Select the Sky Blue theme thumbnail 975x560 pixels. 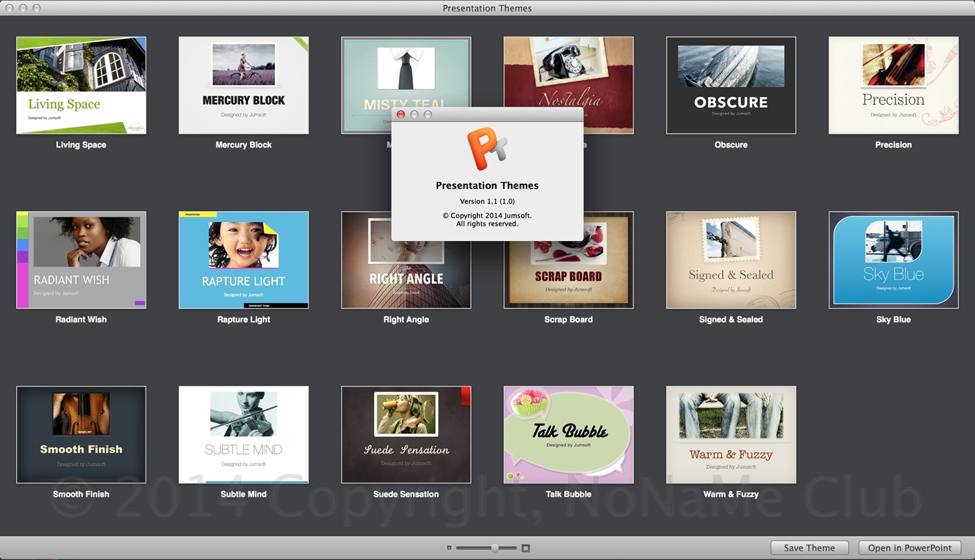click(x=894, y=260)
